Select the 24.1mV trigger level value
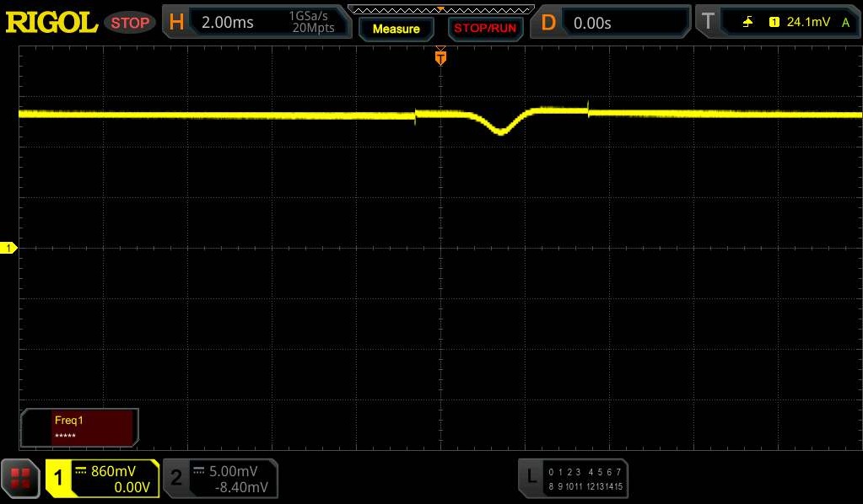 [x=808, y=22]
